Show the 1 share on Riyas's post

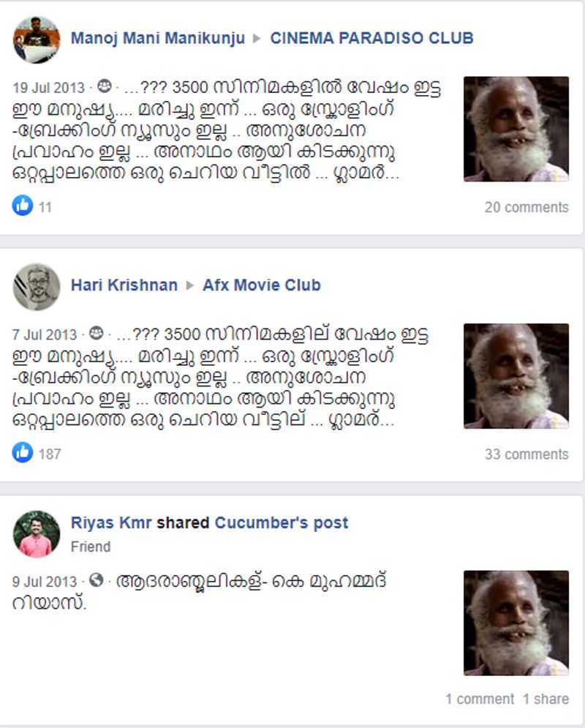coord(546,699)
